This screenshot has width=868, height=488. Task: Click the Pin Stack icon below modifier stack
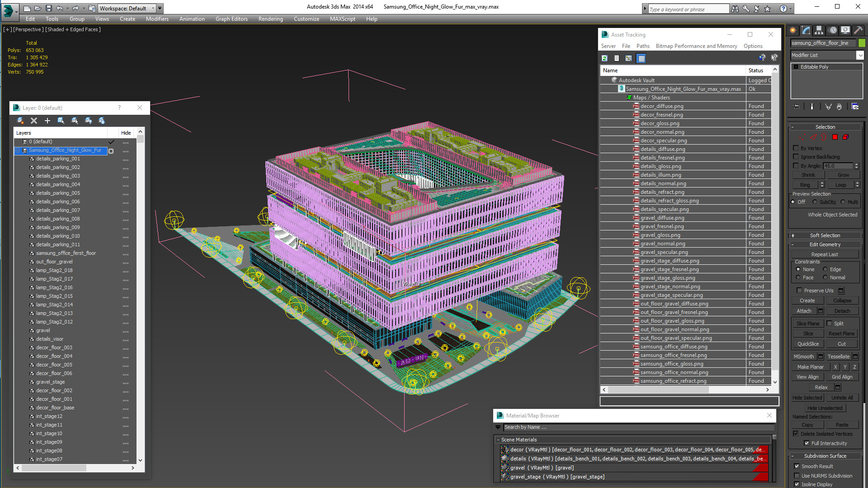tap(796, 107)
